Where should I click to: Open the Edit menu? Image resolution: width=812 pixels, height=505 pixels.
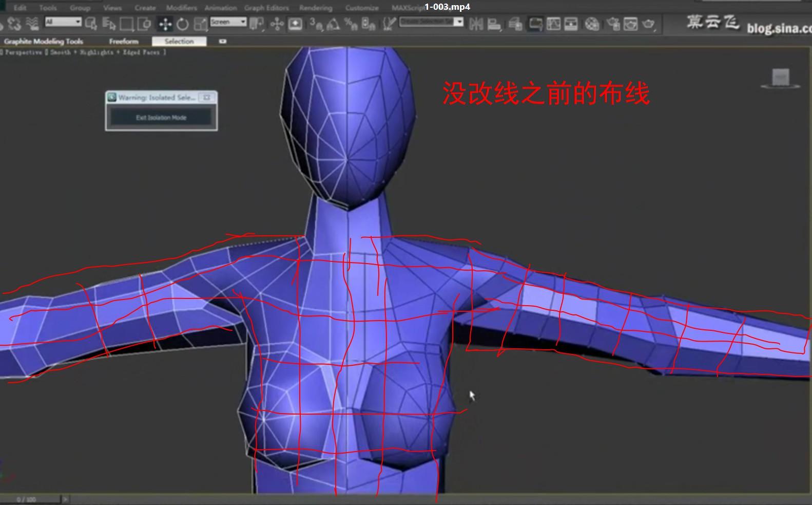20,8
